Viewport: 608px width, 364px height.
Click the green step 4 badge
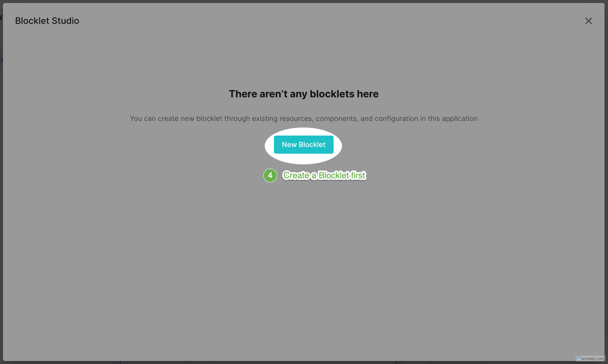270,176
